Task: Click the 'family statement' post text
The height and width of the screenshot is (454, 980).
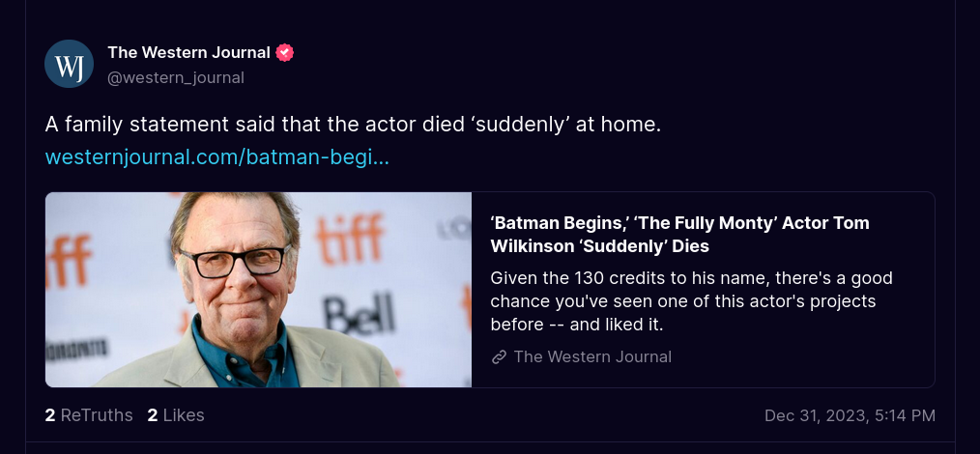Action: point(353,125)
